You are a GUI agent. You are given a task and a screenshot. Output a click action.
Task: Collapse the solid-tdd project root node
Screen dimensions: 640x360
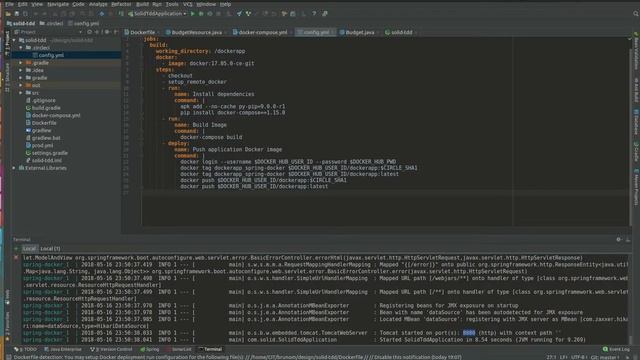(x=14, y=40)
